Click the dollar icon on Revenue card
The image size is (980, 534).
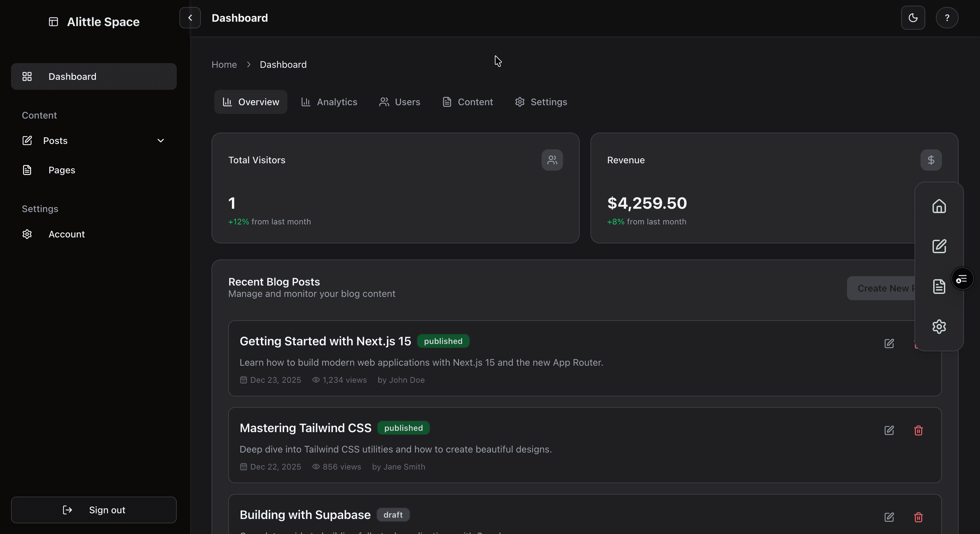[x=931, y=160]
